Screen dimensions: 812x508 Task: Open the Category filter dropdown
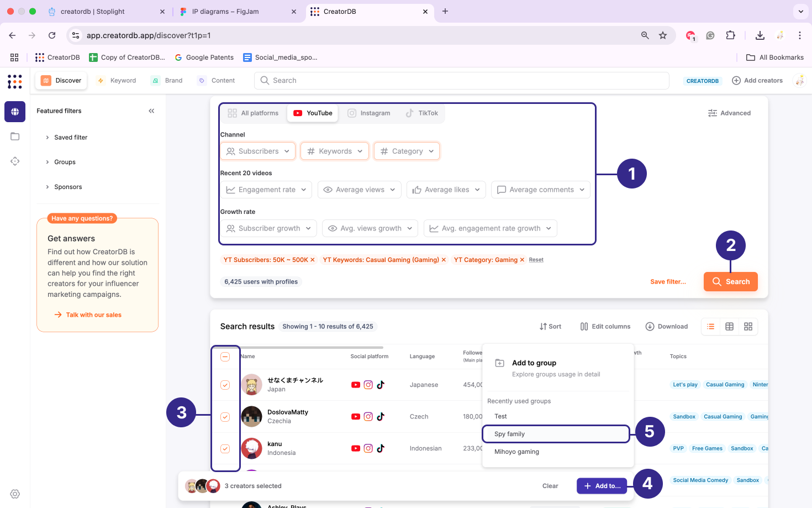pos(407,151)
